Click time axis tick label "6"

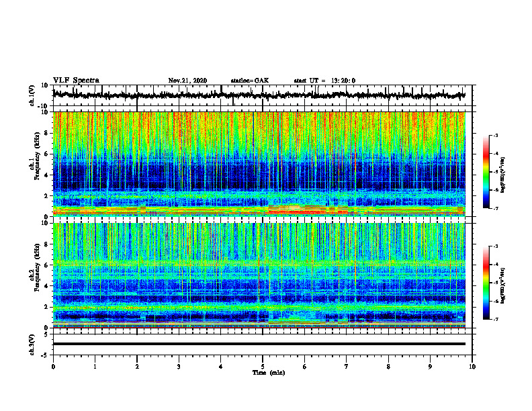click(305, 367)
